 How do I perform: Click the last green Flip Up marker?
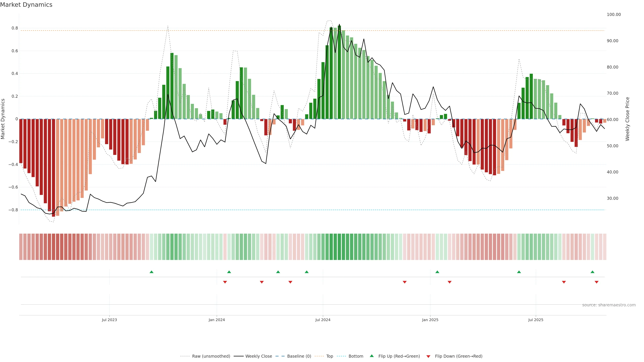[593, 272]
